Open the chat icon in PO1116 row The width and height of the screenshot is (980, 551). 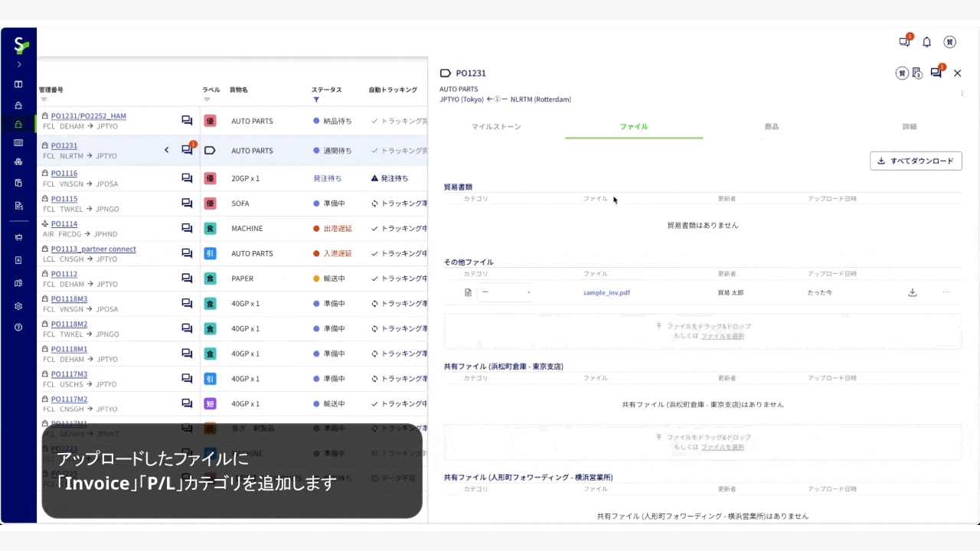[187, 178]
